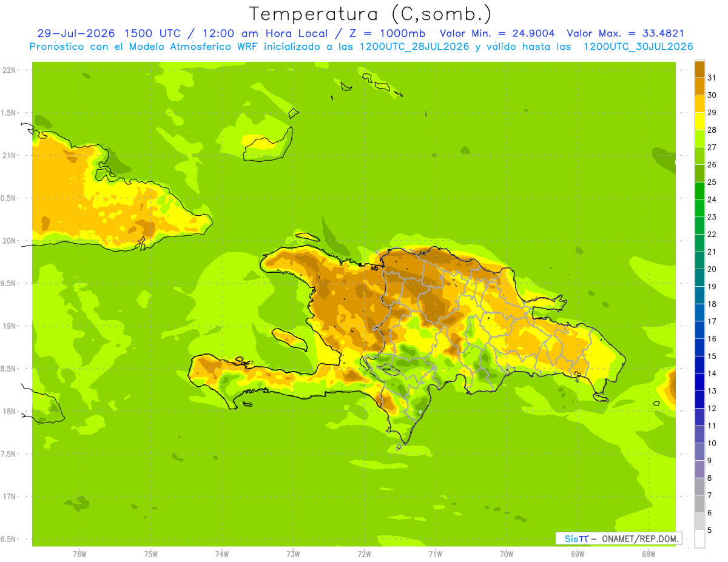Click the 7.5N latitude axis label

point(8,454)
